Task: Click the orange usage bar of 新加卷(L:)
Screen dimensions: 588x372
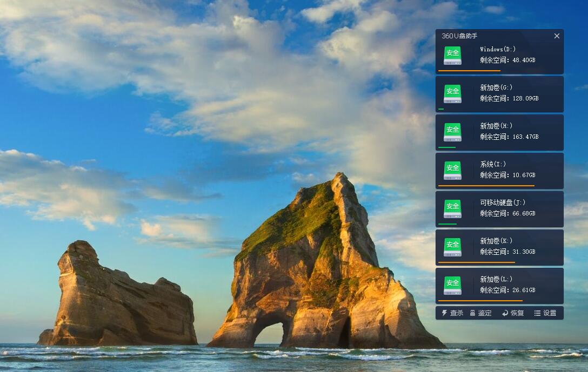Action: point(480,301)
